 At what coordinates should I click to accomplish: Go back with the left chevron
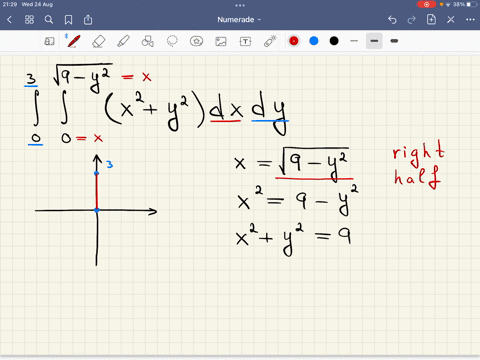click(9, 20)
